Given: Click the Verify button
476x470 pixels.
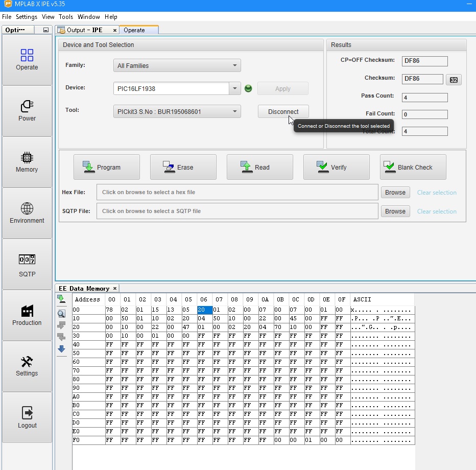Looking at the screenshot, I should coord(337,167).
